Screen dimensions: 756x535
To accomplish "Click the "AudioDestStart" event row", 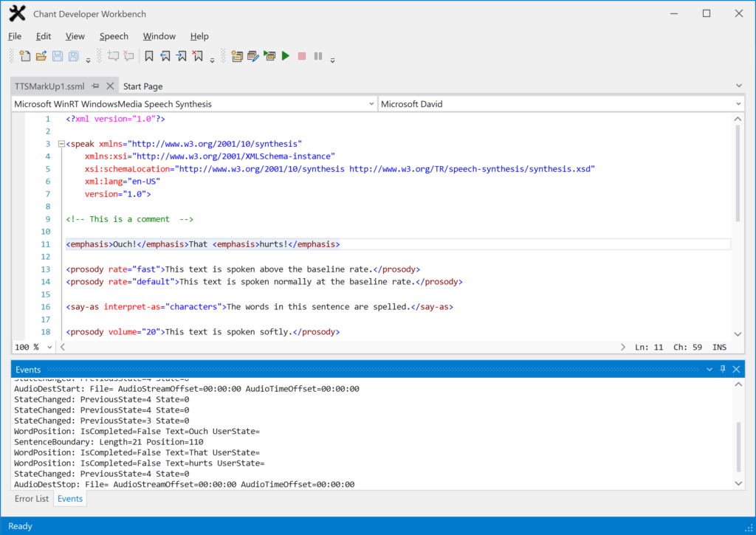I will pyautogui.click(x=187, y=388).
